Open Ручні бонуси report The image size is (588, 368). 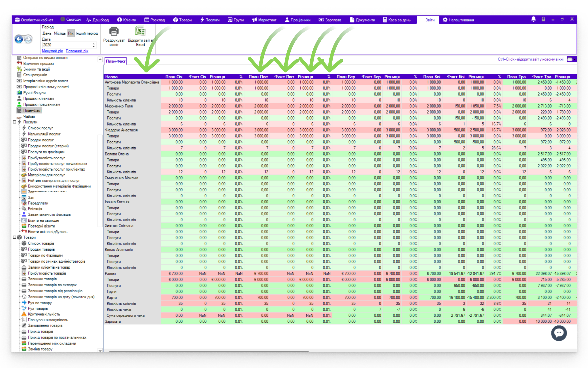[34, 93]
